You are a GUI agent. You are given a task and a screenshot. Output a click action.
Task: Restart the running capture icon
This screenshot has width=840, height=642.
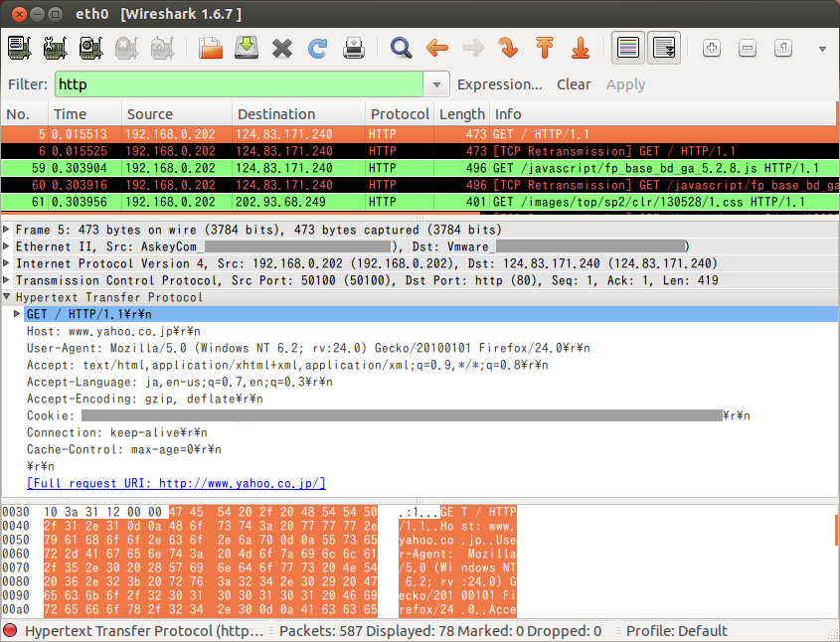coord(162,48)
